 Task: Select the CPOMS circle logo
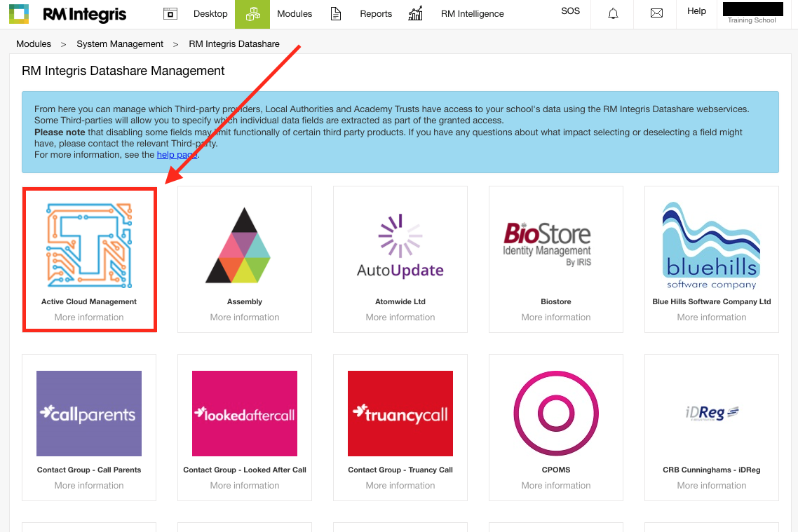pos(555,414)
